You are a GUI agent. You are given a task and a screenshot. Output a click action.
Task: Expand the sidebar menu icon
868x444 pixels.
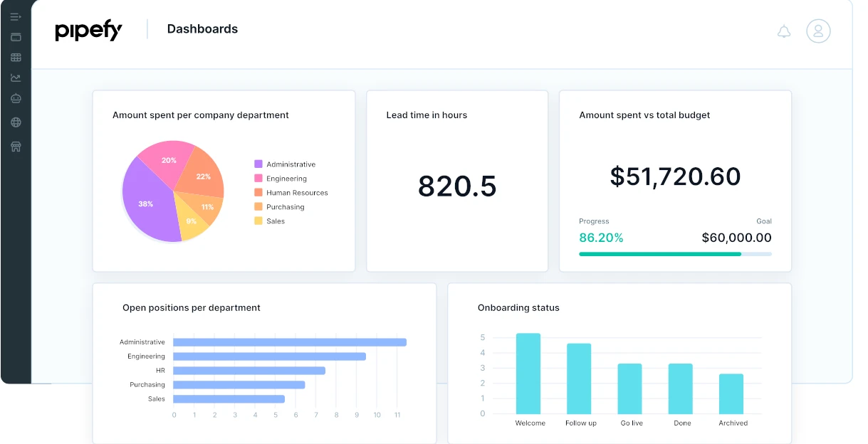click(16, 16)
